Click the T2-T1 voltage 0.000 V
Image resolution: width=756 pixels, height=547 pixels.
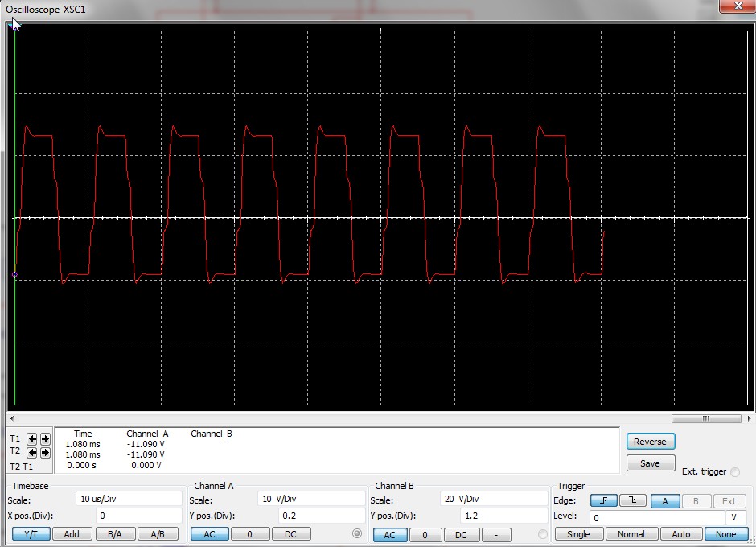point(146,465)
